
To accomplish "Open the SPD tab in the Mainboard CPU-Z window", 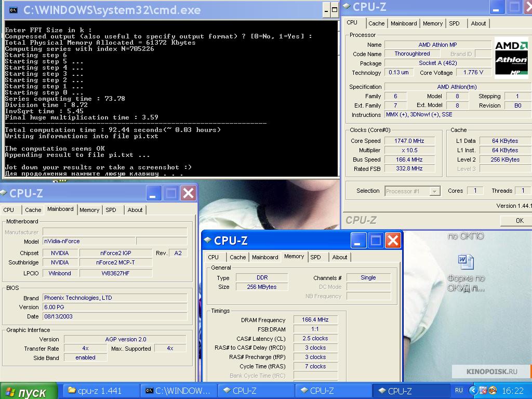I will [x=111, y=210].
